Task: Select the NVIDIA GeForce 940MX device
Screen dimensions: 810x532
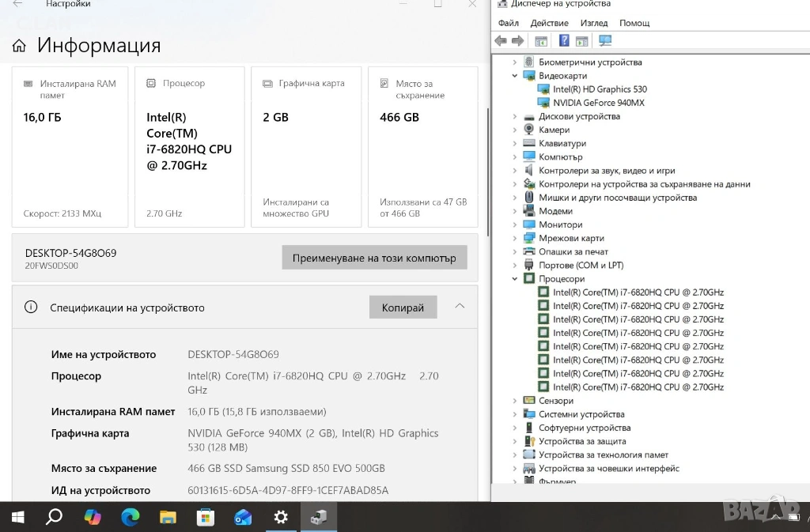Action: click(x=598, y=103)
